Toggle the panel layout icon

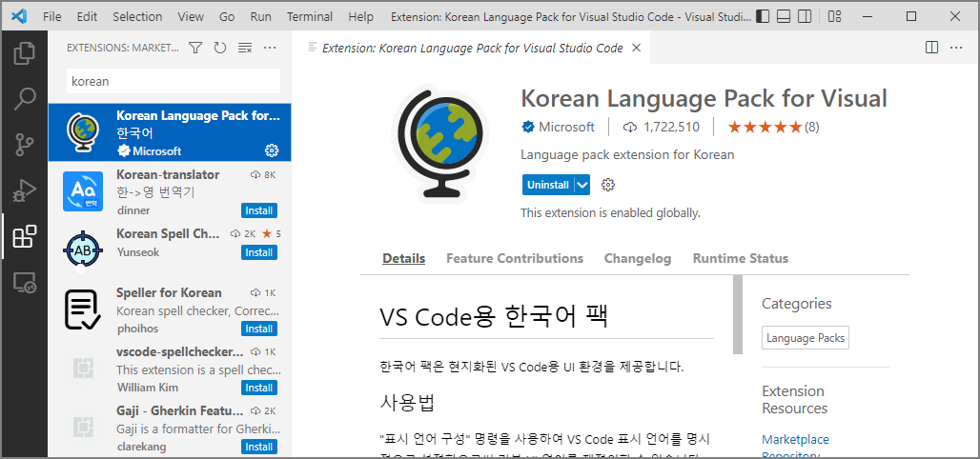coord(785,16)
